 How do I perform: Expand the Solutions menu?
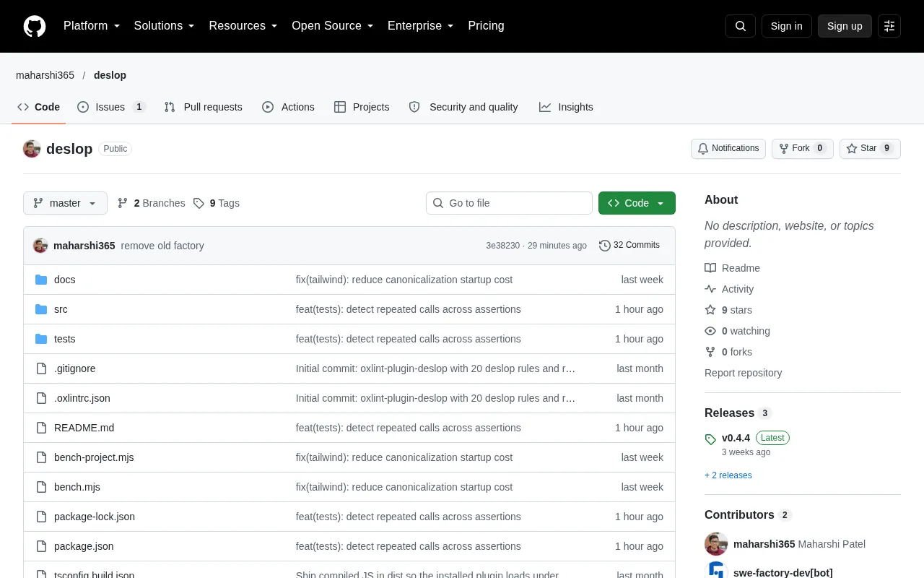pos(165,26)
